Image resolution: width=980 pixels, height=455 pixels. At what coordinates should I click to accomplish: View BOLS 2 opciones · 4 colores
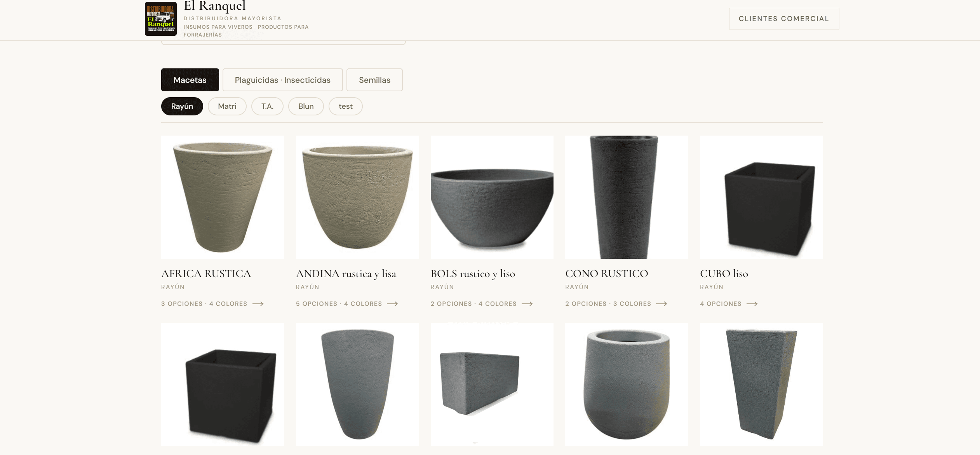tap(473, 304)
